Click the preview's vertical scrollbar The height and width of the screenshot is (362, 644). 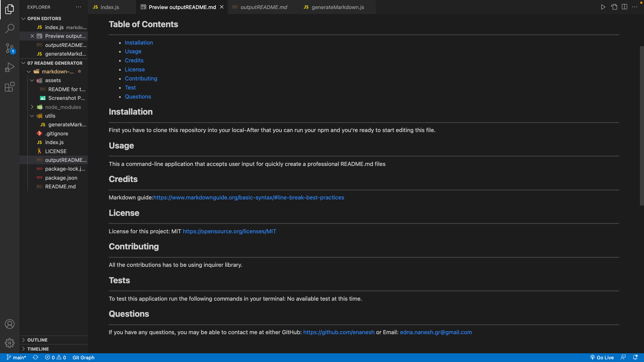[x=642, y=126]
